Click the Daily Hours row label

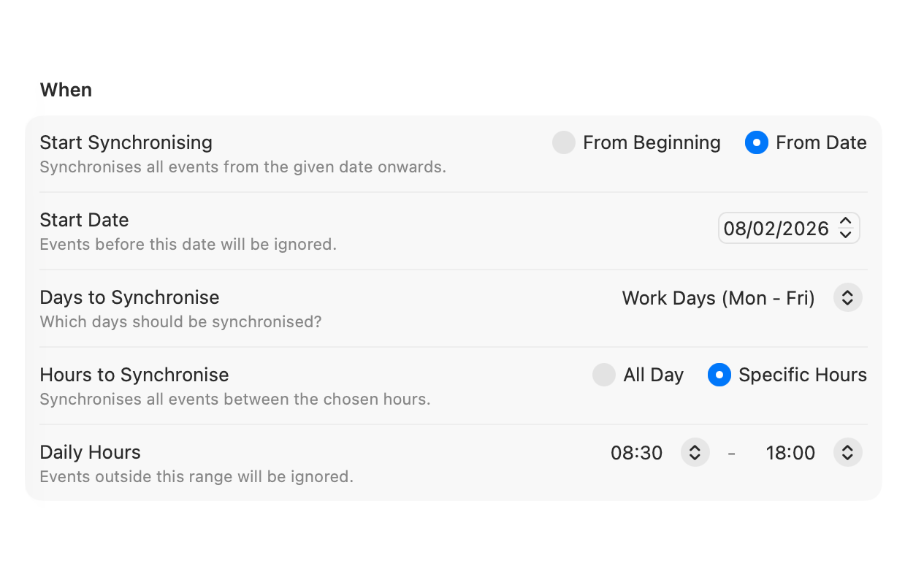pos(90,452)
